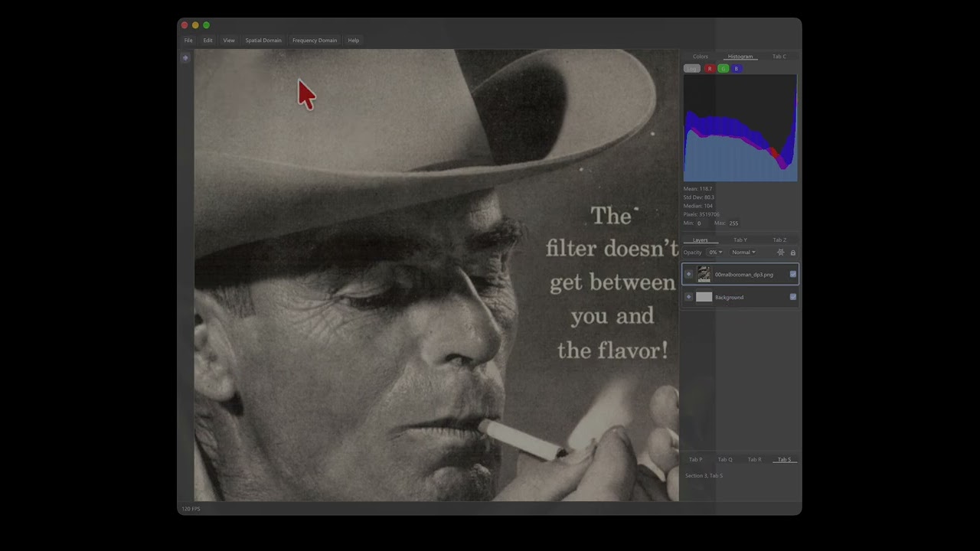
Task: Open the Normal blend mode dropdown
Action: (743, 253)
